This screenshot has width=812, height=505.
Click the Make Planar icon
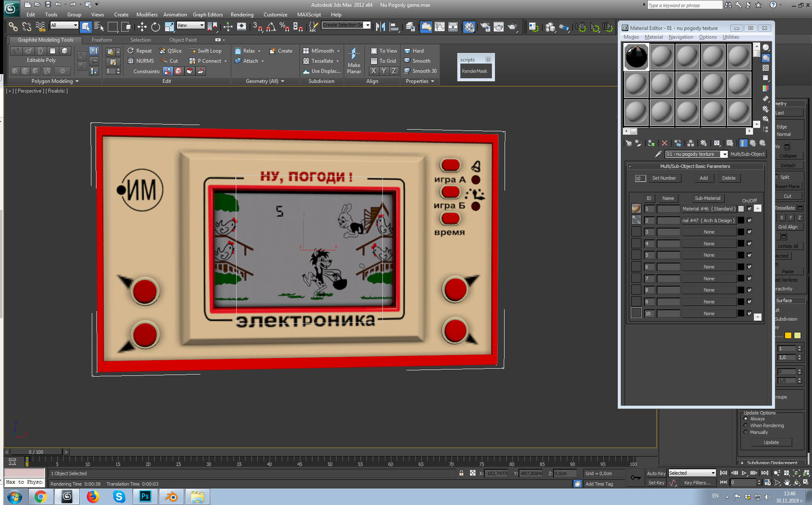(x=353, y=54)
